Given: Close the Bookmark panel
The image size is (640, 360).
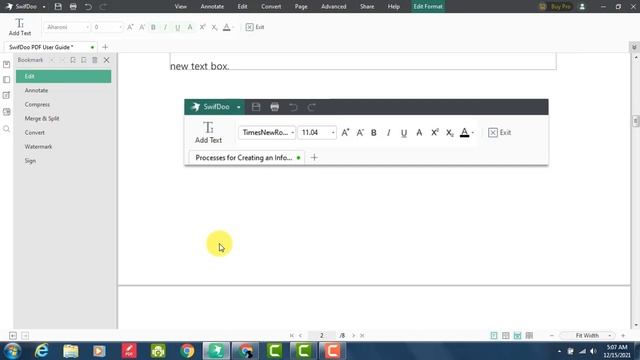Looking at the screenshot, I should tap(107, 60).
